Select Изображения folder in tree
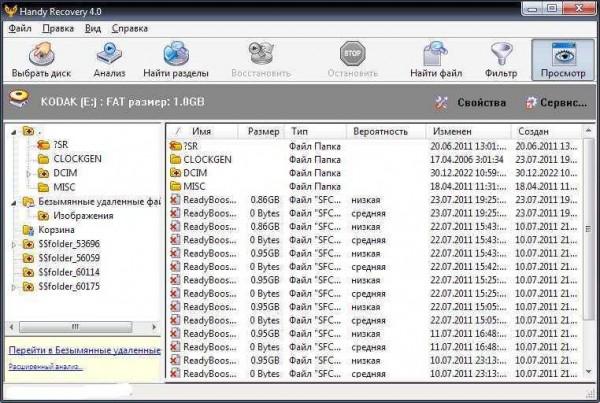Viewport: 600px width, 403px height. [x=83, y=216]
